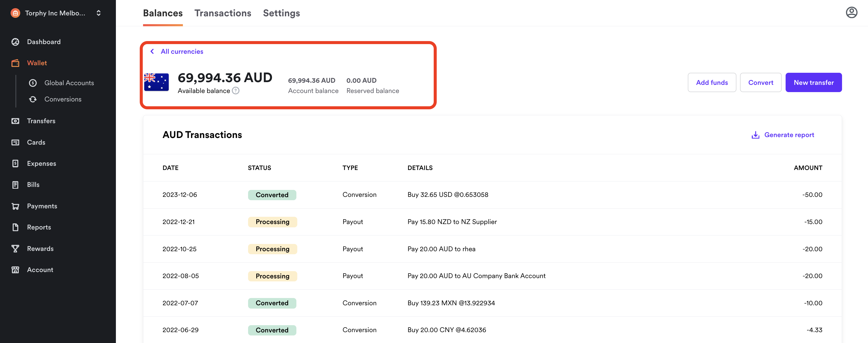868x343 pixels.
Task: Click the Convert currency button
Action: 761,82
